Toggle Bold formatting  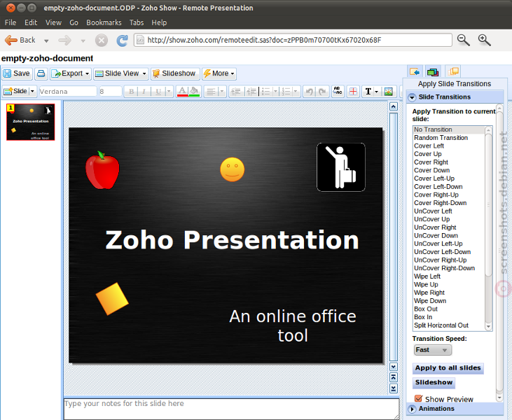pos(131,92)
